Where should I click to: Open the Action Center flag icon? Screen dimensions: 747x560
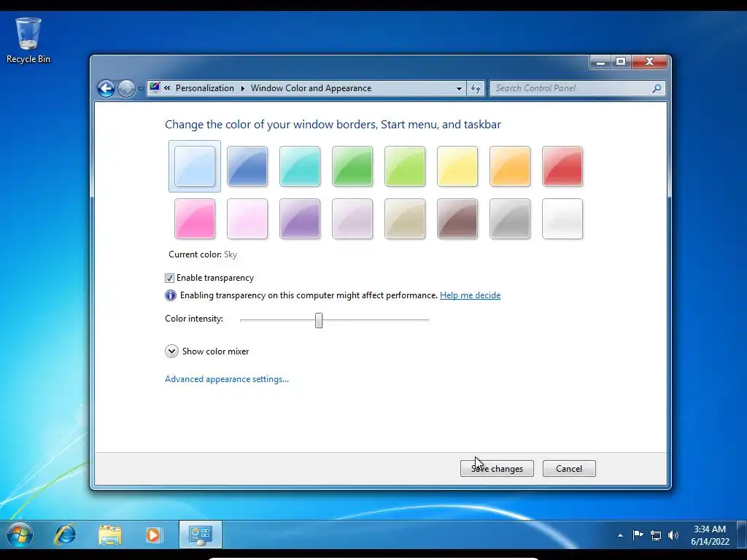pyautogui.click(x=638, y=535)
